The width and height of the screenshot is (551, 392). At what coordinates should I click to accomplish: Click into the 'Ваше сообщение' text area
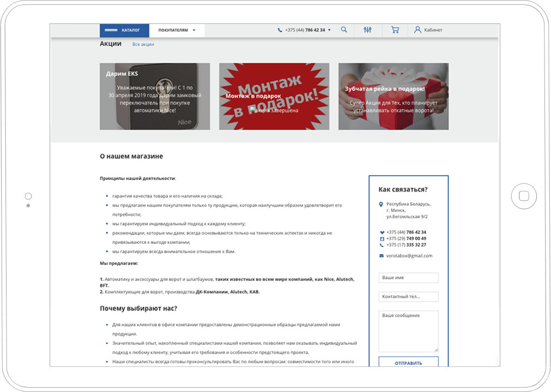(408, 331)
